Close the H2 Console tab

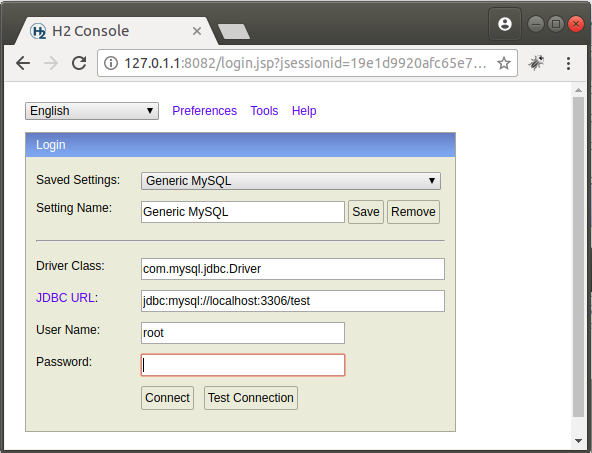pyautogui.click(x=197, y=31)
